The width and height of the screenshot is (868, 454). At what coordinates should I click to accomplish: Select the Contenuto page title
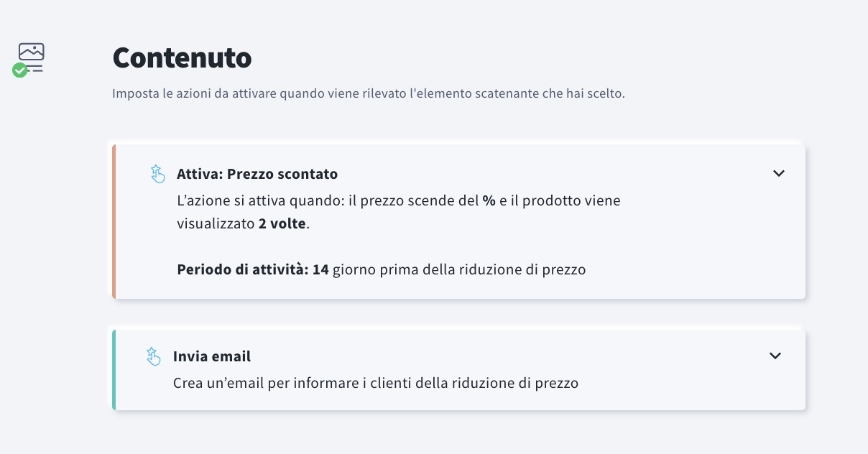pos(182,57)
